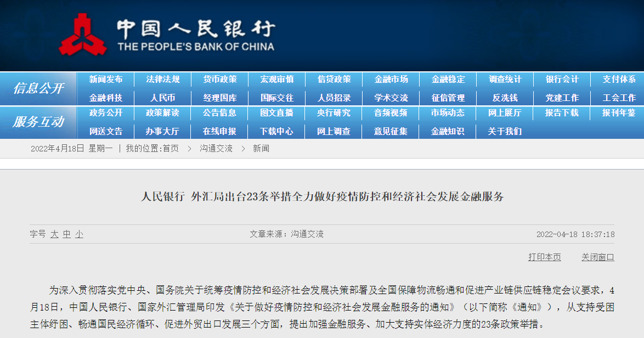The height and width of the screenshot is (338, 644).
Task: Set font size to 小
Action: [79, 234]
